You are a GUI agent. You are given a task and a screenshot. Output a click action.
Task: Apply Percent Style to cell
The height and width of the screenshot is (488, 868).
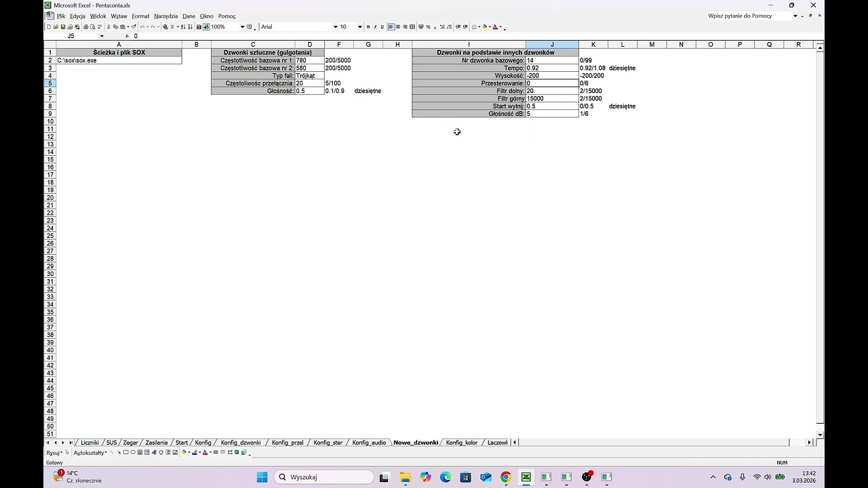coord(429,27)
